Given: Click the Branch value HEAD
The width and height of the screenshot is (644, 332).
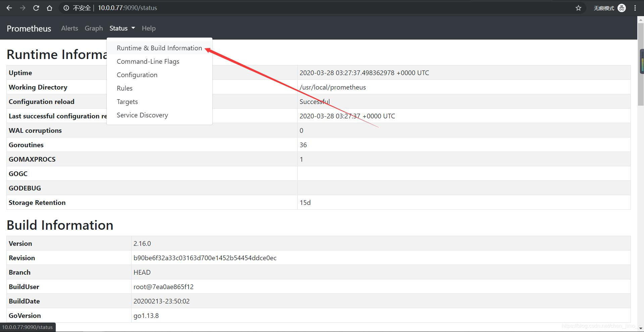Looking at the screenshot, I should click(142, 272).
